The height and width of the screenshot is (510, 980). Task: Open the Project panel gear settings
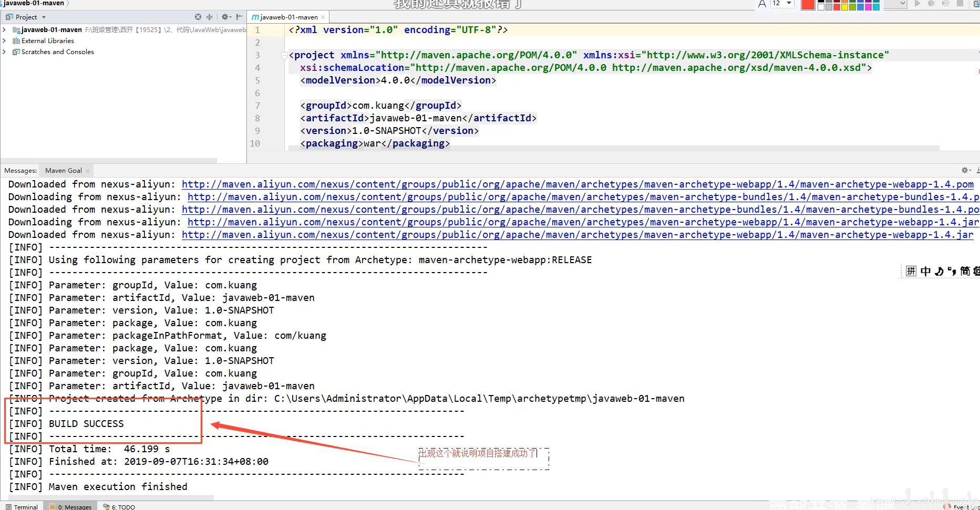[x=225, y=17]
